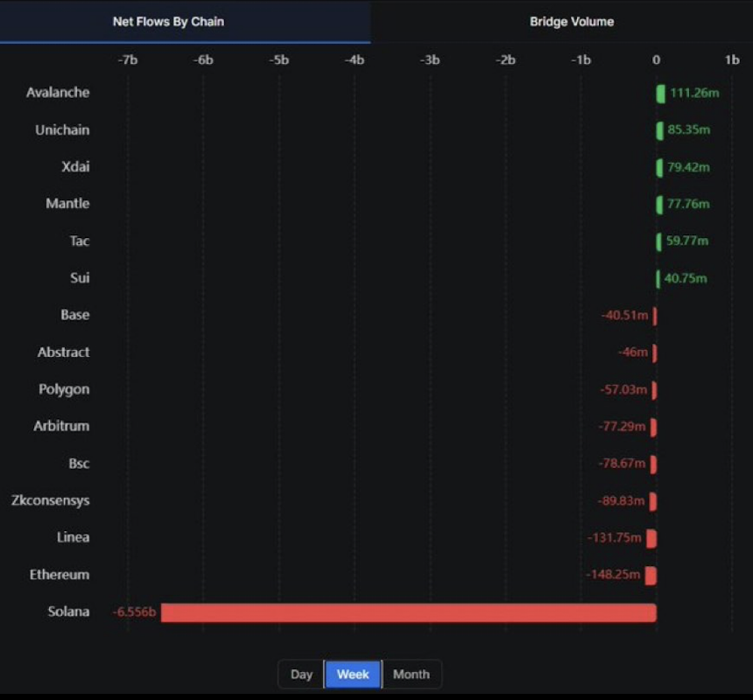Click the 1b axis tick label
Image resolution: width=753 pixels, height=700 pixels.
coord(732,60)
